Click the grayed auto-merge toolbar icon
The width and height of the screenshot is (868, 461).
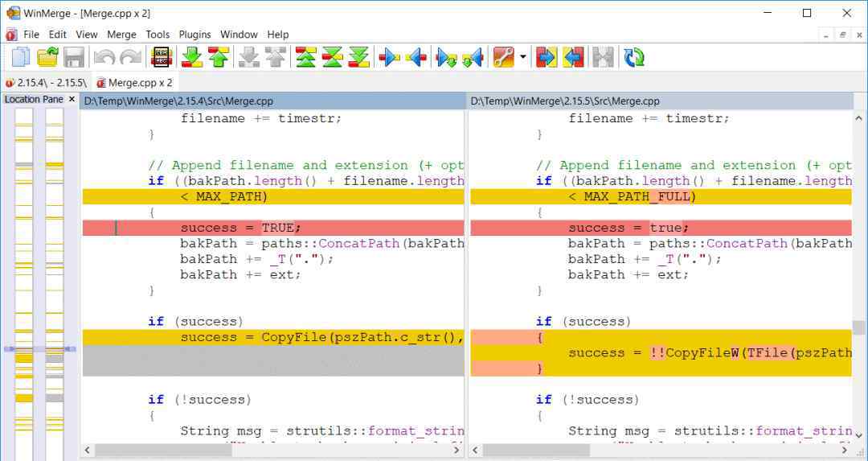[604, 58]
